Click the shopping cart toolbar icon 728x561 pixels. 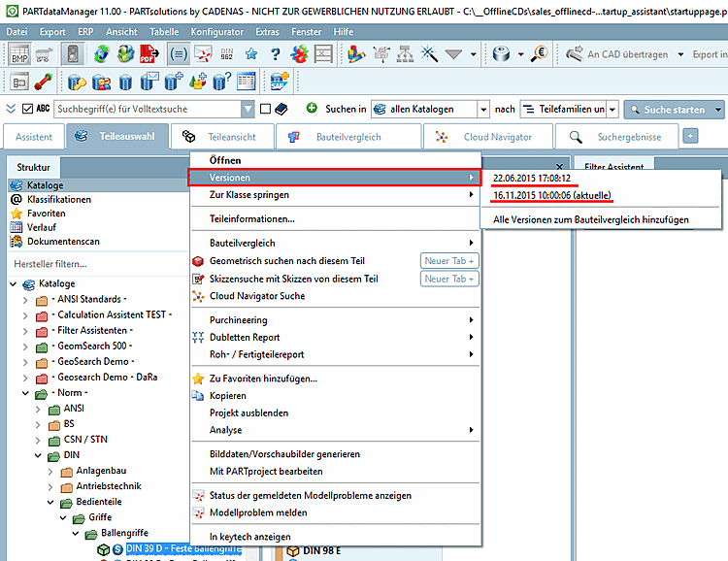pyautogui.click(x=43, y=54)
